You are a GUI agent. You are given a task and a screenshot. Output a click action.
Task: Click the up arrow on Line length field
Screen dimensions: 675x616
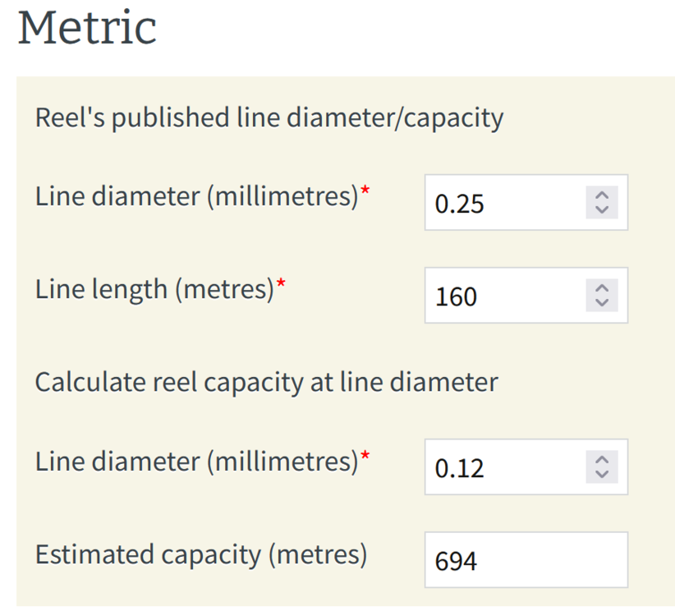click(x=602, y=288)
